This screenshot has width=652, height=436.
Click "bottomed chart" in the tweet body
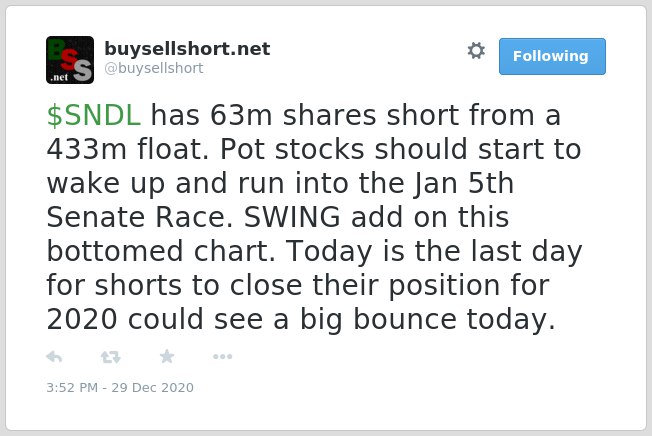(161, 251)
